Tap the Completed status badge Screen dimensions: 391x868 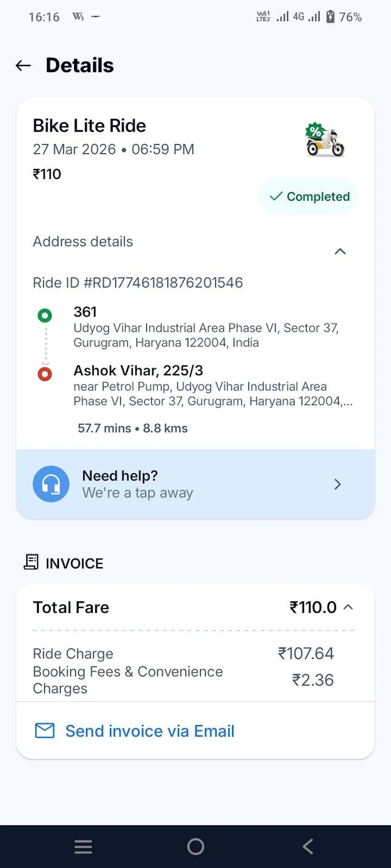coord(309,196)
